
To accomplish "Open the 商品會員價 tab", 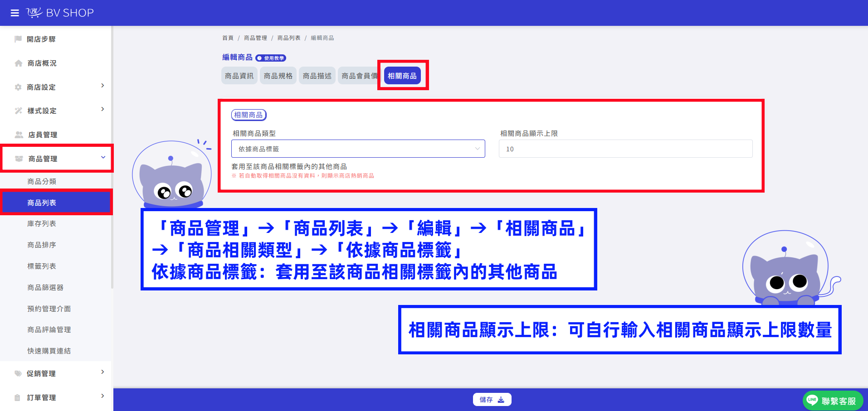I will [x=359, y=76].
